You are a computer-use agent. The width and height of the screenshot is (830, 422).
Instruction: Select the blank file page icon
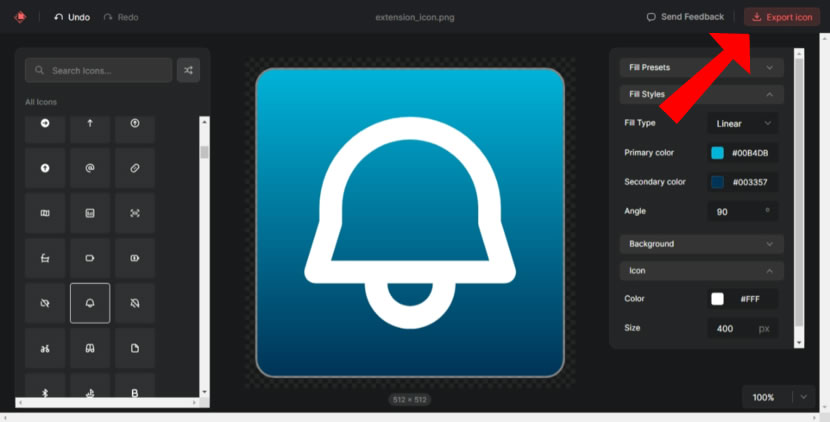coord(135,348)
